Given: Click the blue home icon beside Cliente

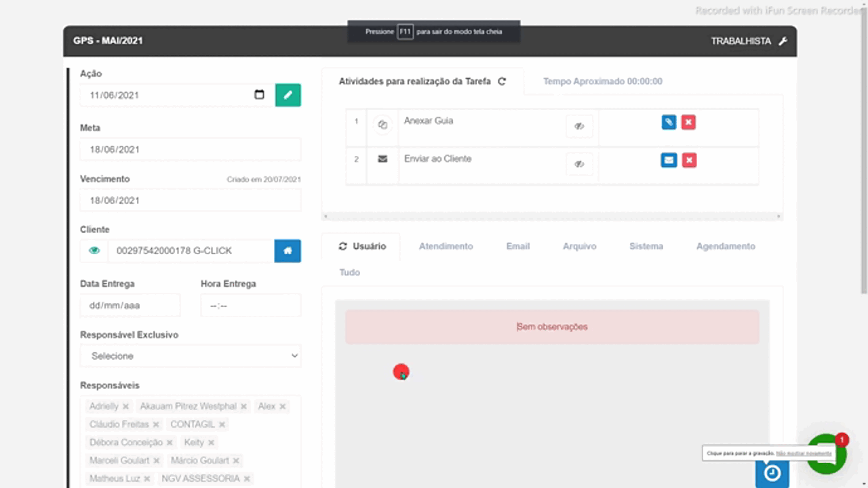Looking at the screenshot, I should (288, 251).
